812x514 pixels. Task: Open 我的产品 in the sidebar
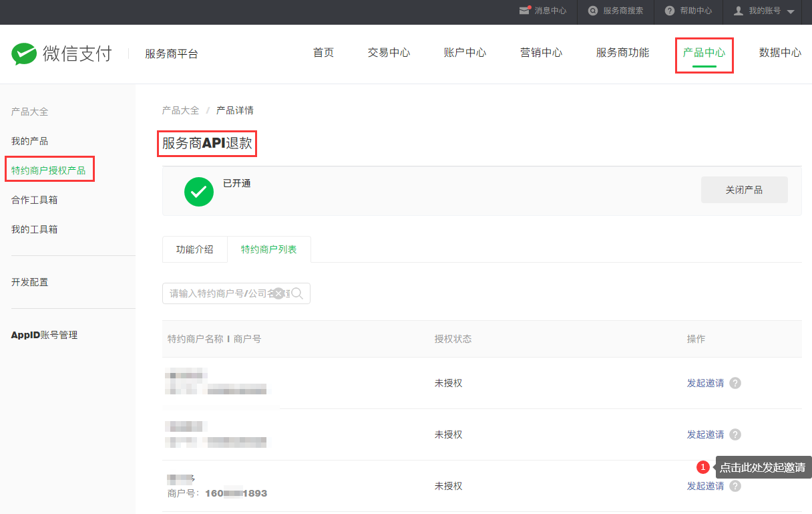(x=29, y=141)
